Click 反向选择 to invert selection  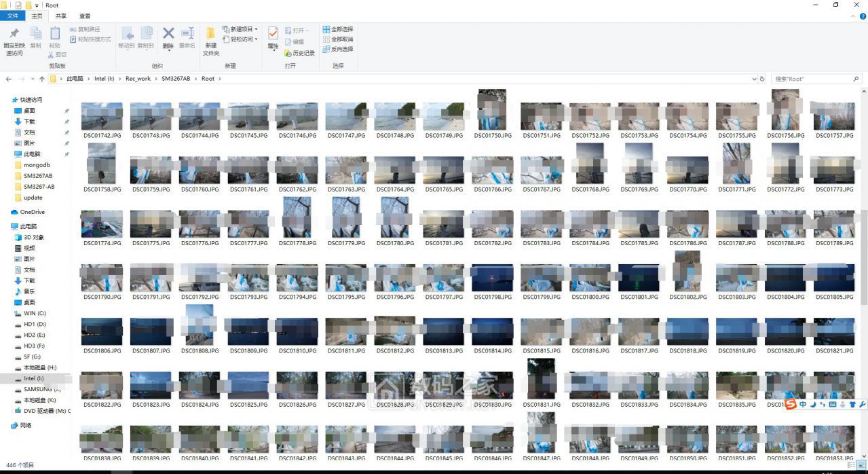(x=338, y=49)
